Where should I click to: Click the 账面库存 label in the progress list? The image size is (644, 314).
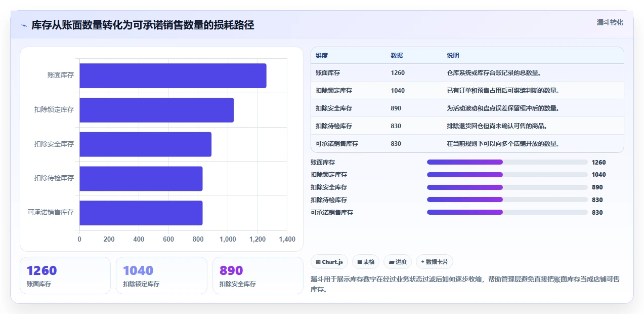pyautogui.click(x=323, y=163)
